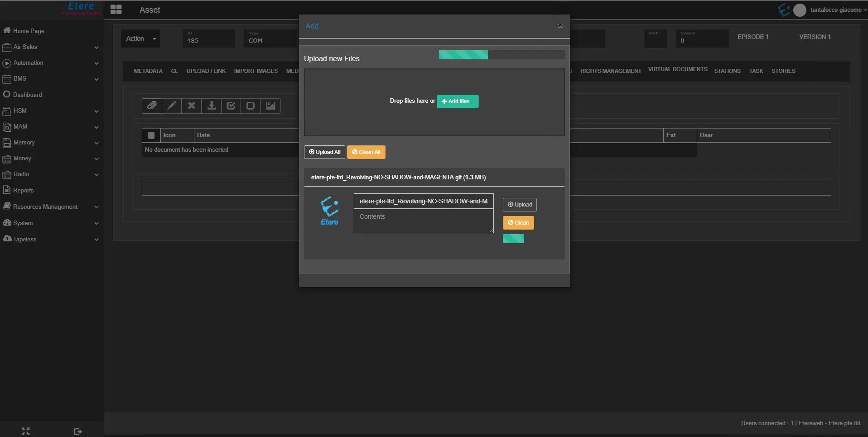Click the Add files button
This screenshot has width=868, height=437.
(458, 101)
